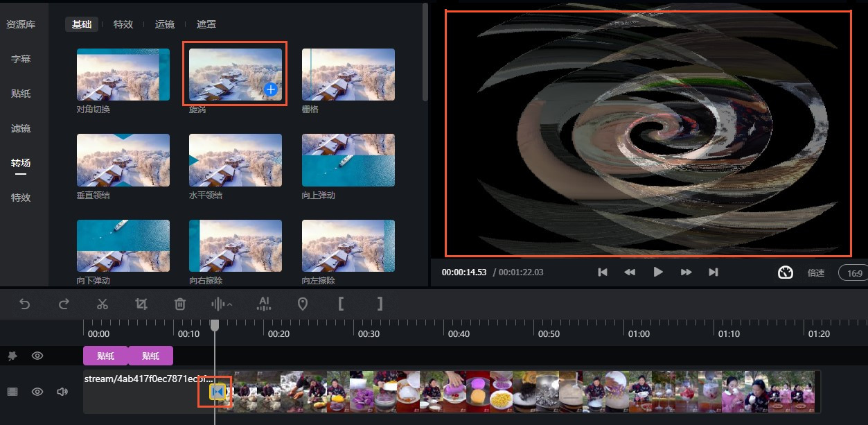
Task: Open the 倍速 playback speed menu
Action: click(x=815, y=273)
